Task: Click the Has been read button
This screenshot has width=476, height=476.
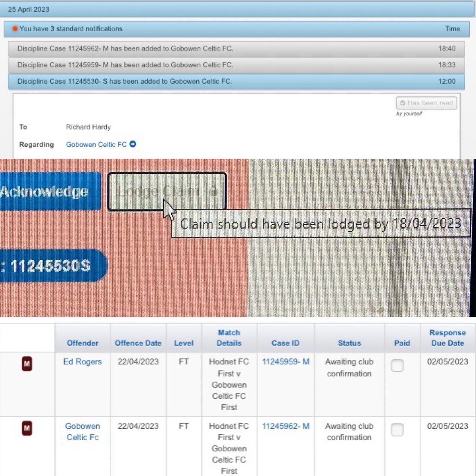Action: tap(426, 103)
